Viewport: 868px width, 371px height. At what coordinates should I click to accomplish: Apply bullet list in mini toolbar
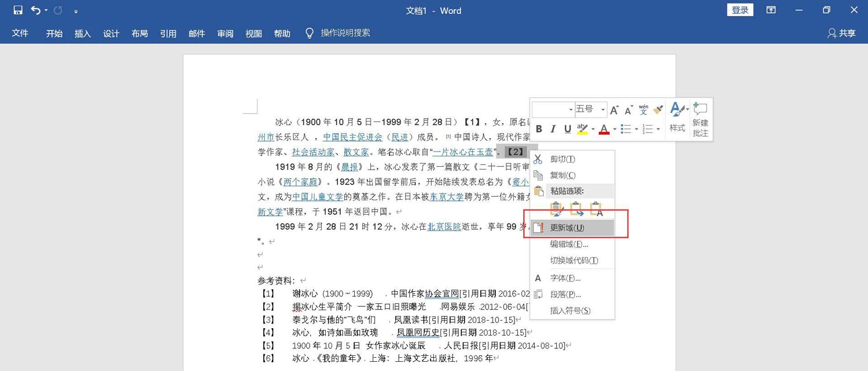click(x=626, y=129)
